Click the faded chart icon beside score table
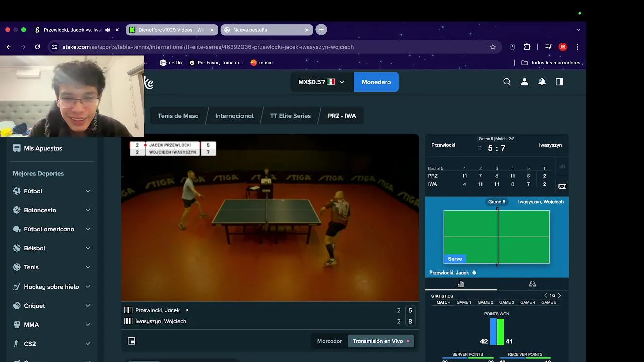 pyautogui.click(x=562, y=166)
